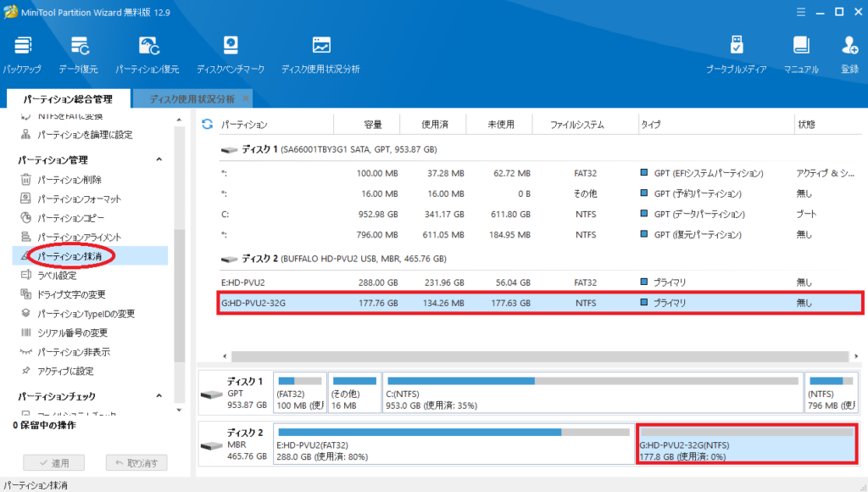Click the ディスク 1 disk icon in map

coord(211,394)
